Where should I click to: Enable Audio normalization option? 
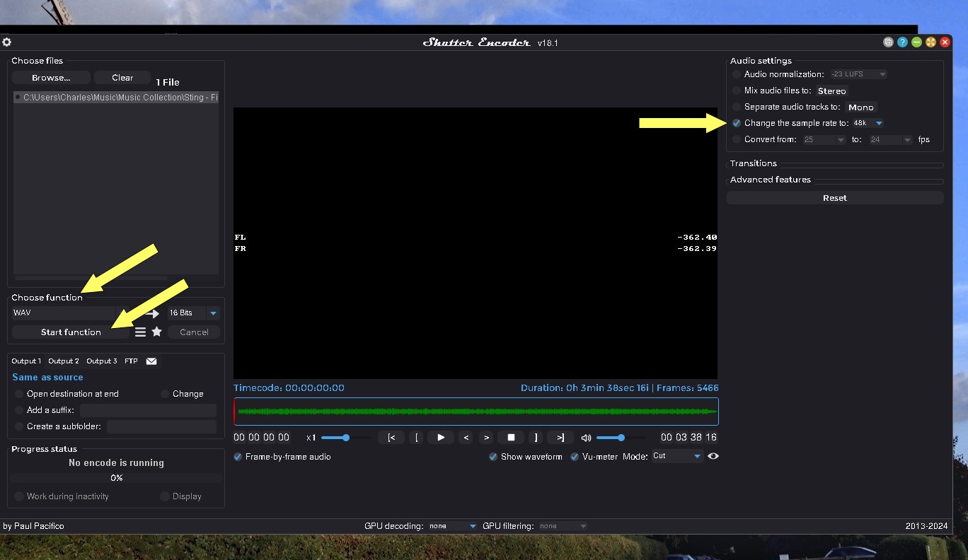pyautogui.click(x=737, y=74)
